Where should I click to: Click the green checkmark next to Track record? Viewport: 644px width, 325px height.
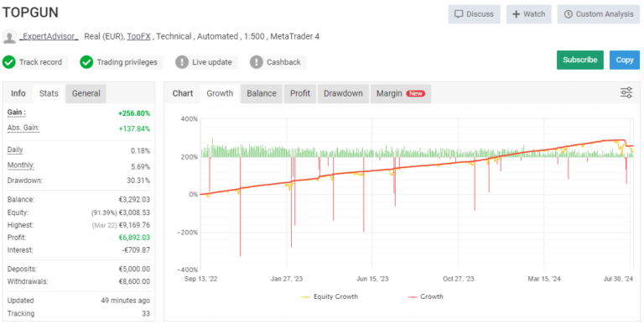coord(8,62)
